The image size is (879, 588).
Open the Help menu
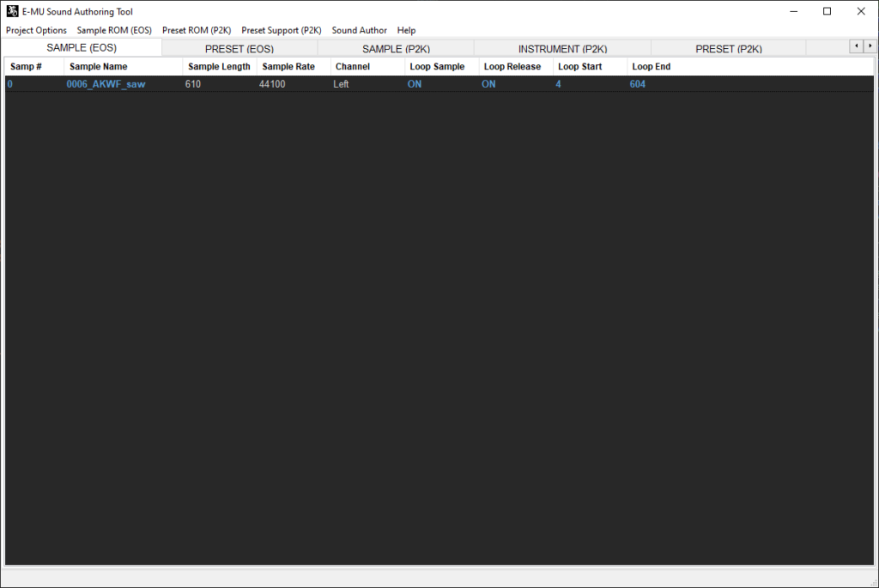coord(406,30)
